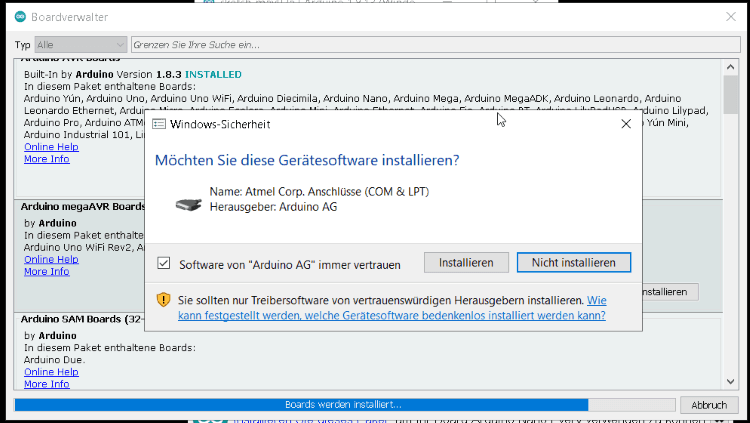Click the 'Boards werden installiert' progress bar
The image size is (750, 423).
tap(344, 405)
